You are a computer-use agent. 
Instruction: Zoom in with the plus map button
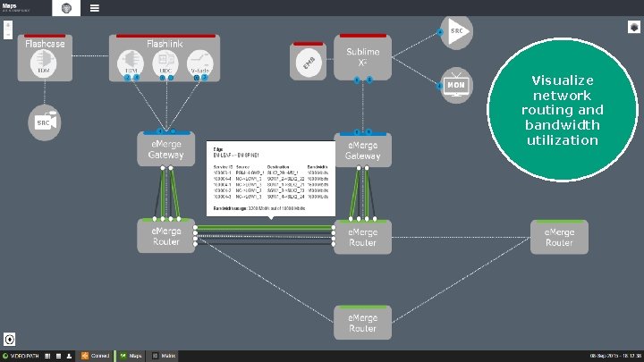point(8,25)
